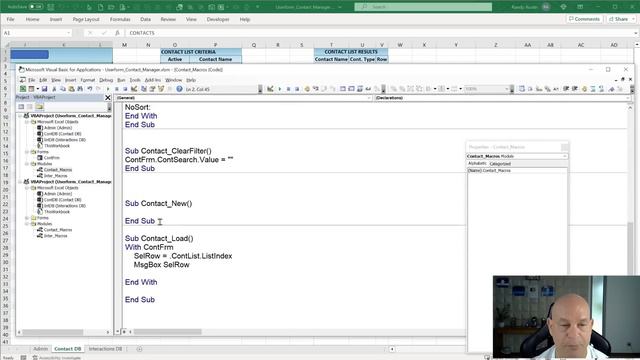Click View Object icon in Project pane
Image resolution: width=640 pixels, height=360 pixels.
pos(29,107)
